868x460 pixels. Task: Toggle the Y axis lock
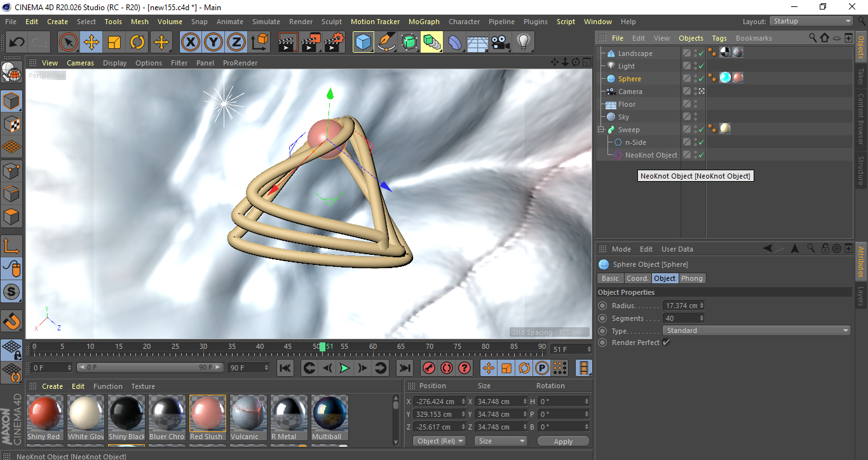[x=213, y=43]
